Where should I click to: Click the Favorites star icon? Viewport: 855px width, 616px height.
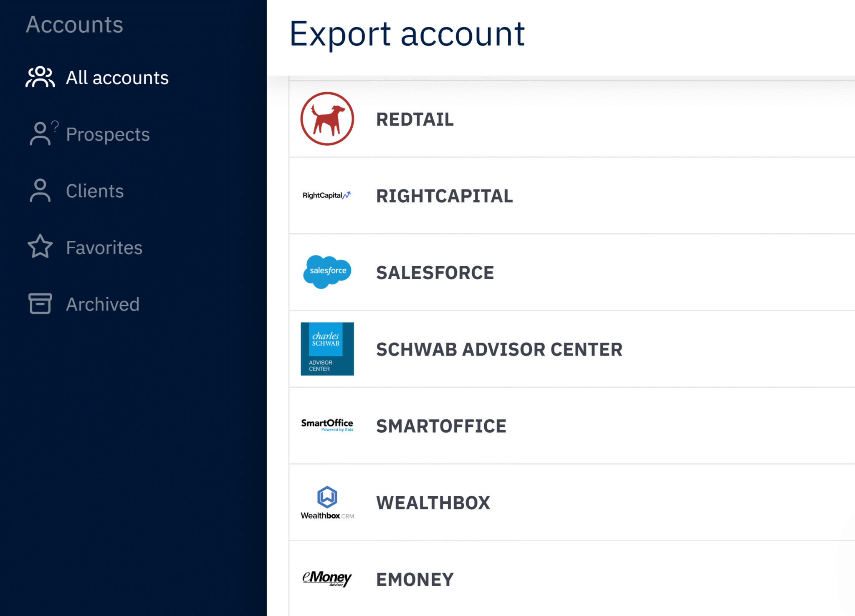(40, 247)
